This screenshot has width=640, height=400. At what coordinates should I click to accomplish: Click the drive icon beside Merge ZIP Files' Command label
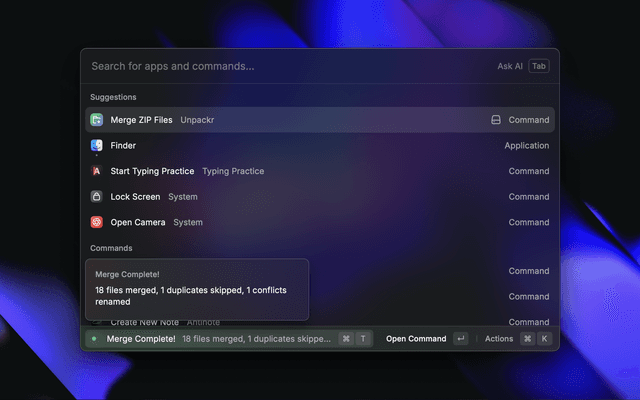pos(495,120)
